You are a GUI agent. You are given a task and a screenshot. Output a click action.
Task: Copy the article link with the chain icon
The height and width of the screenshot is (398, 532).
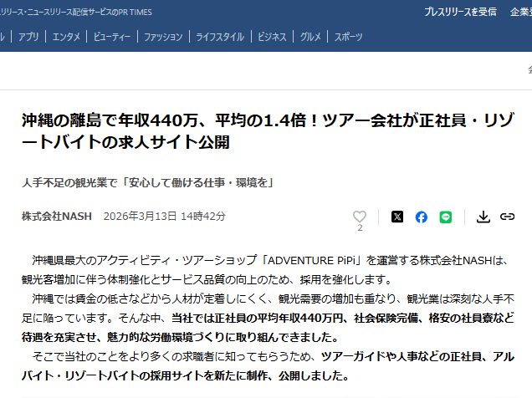coord(507,217)
